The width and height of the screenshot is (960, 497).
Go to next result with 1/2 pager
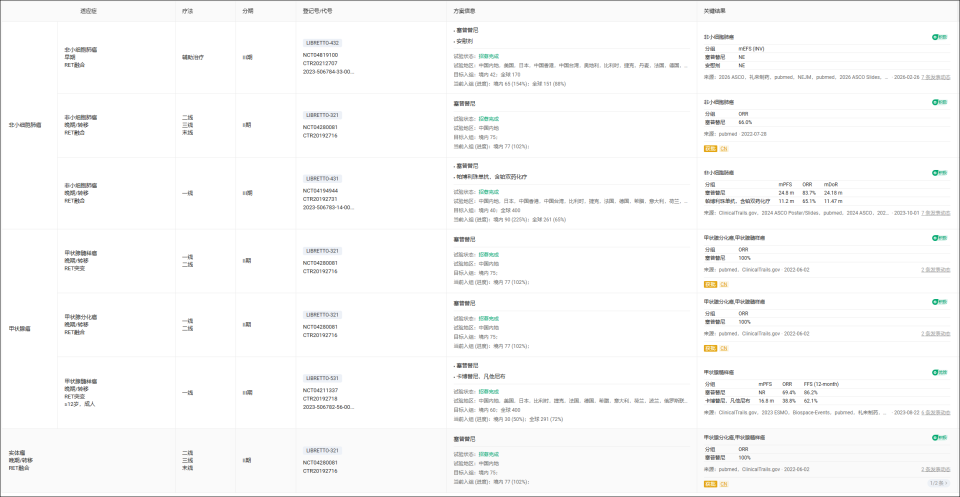coord(949,484)
